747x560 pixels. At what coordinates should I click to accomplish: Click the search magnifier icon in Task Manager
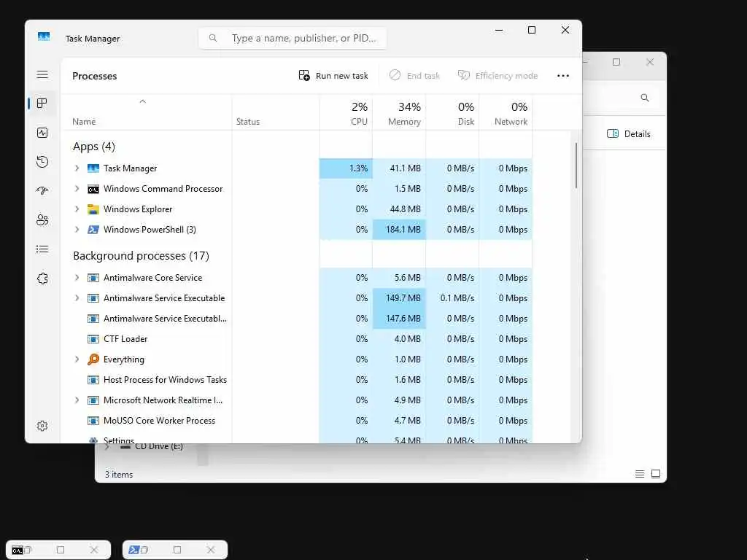[213, 38]
